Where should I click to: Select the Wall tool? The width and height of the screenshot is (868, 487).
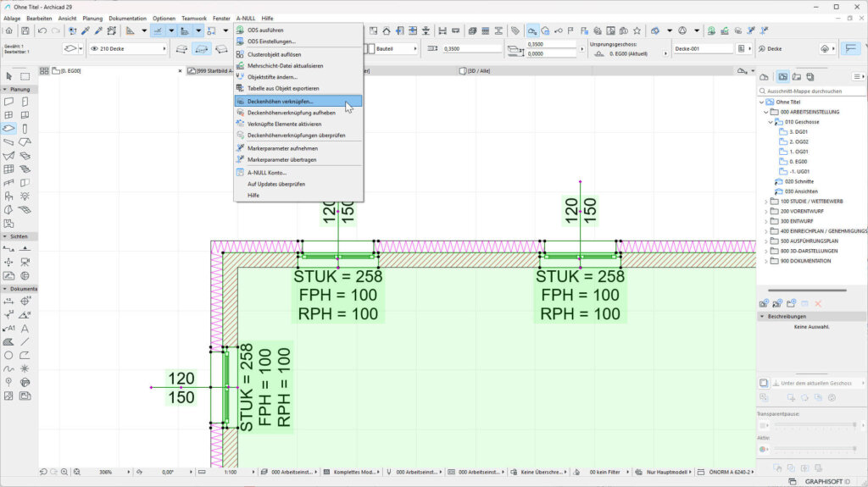click(x=8, y=102)
